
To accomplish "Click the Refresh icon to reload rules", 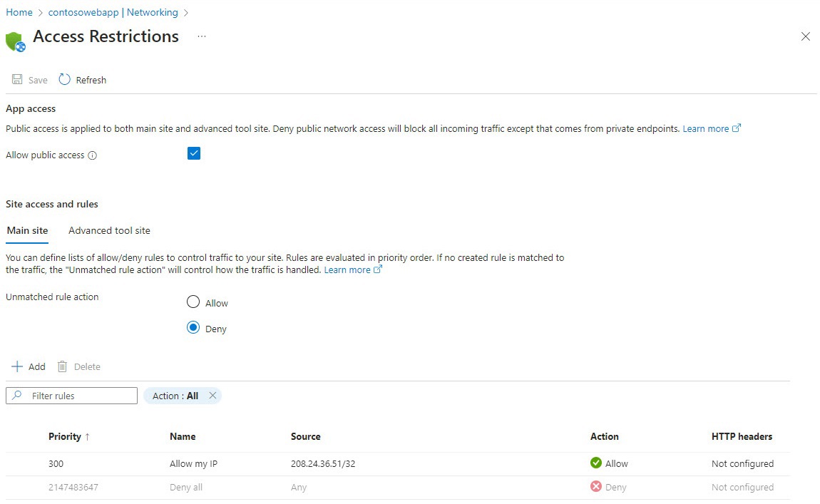I will (64, 79).
